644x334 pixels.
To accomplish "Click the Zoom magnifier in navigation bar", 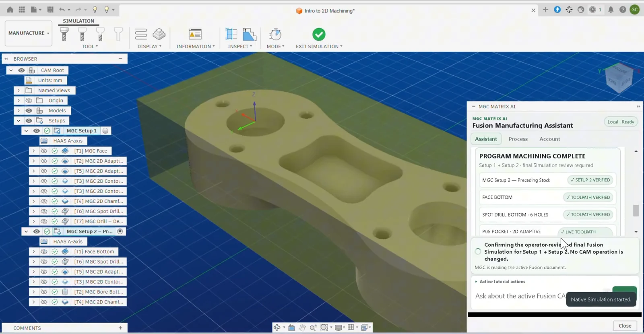I will (313, 328).
